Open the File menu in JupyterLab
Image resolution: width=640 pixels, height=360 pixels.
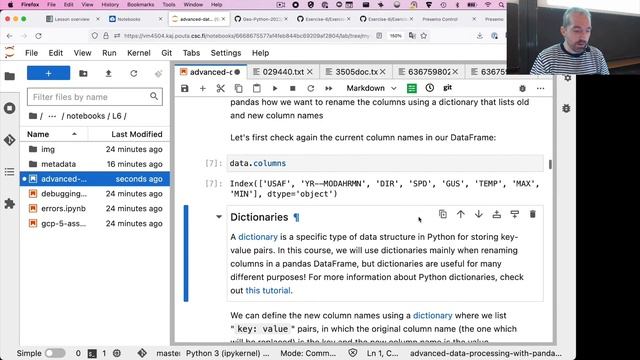pyautogui.click(x=31, y=53)
